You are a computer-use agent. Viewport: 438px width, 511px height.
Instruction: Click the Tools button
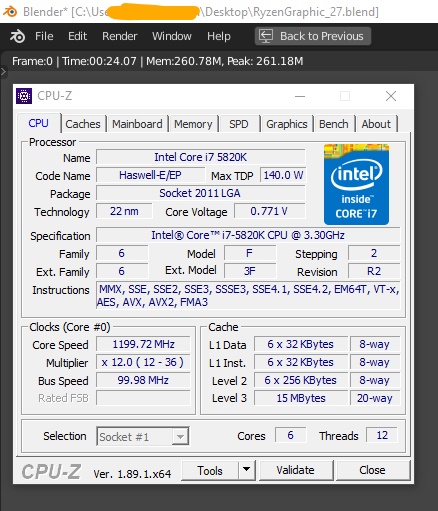(210, 470)
